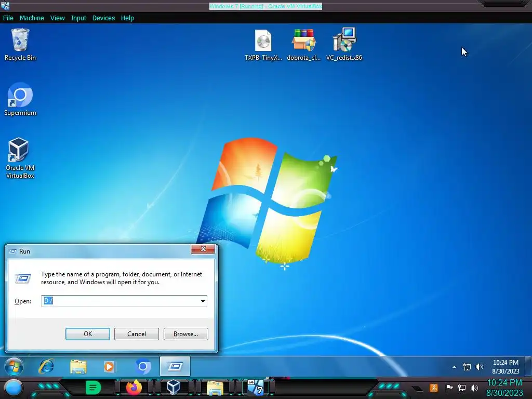Open Windows Media Player from guest taskbar
The height and width of the screenshot is (399, 532).
(110, 366)
